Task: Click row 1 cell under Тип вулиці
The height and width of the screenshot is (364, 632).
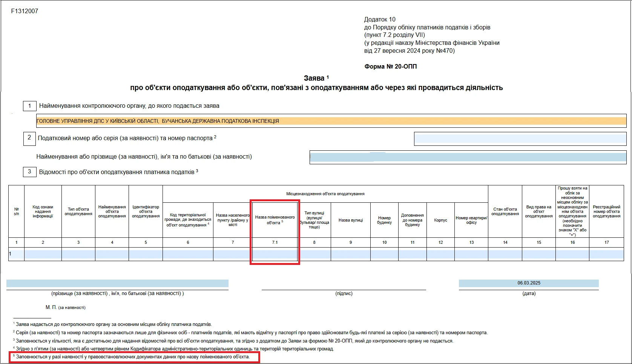Action: click(x=314, y=254)
